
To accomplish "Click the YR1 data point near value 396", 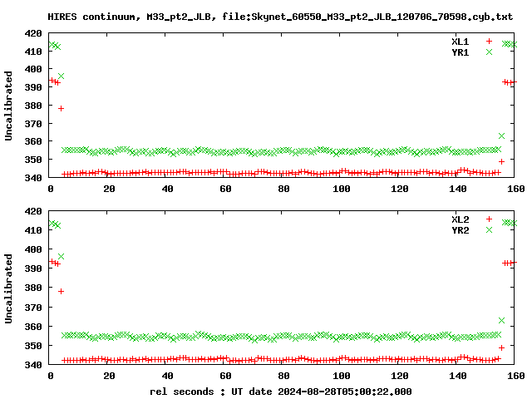I will pos(61,76).
